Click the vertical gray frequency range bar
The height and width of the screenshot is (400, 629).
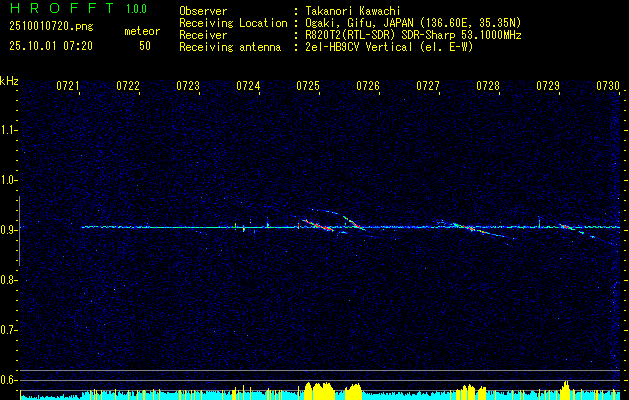point(19,231)
